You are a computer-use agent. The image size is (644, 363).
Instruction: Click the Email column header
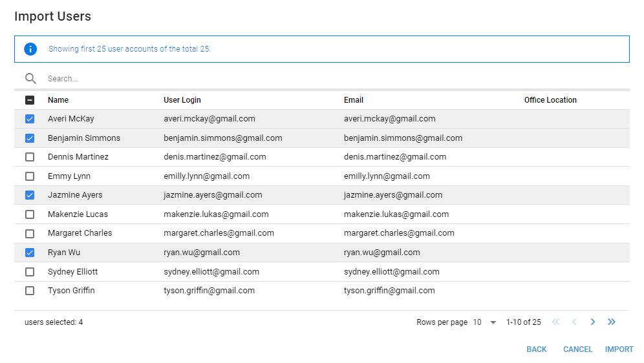(354, 100)
